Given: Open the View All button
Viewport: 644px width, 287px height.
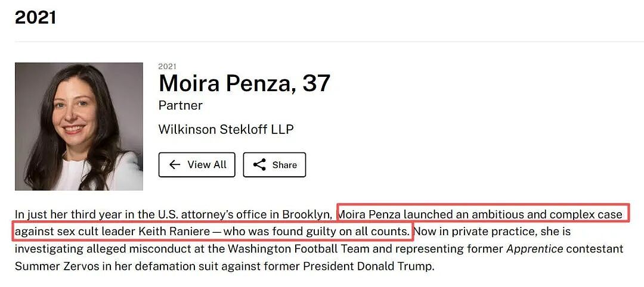Looking at the screenshot, I should [x=197, y=165].
